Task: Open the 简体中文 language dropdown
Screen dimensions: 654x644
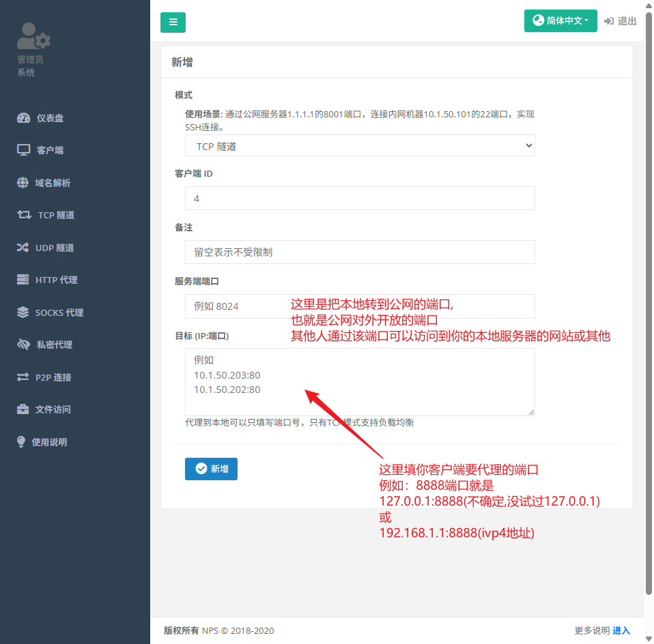Action: click(x=560, y=20)
